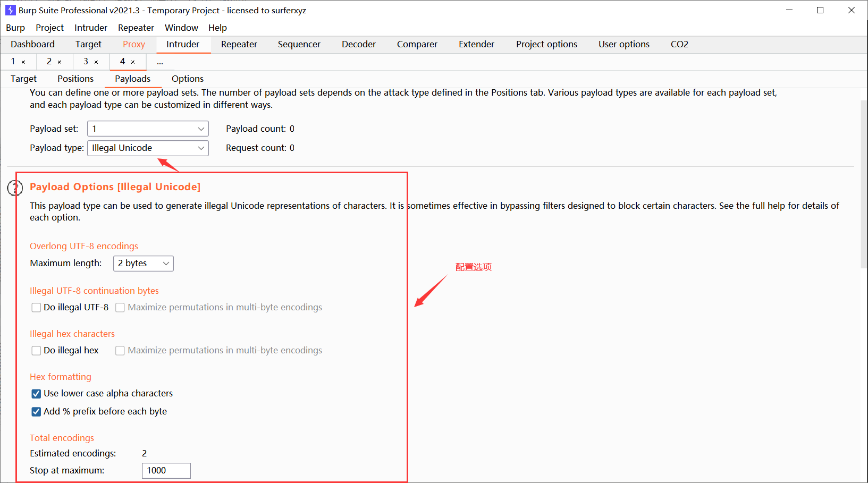
Task: Open the Burp menu
Action: (x=15, y=28)
